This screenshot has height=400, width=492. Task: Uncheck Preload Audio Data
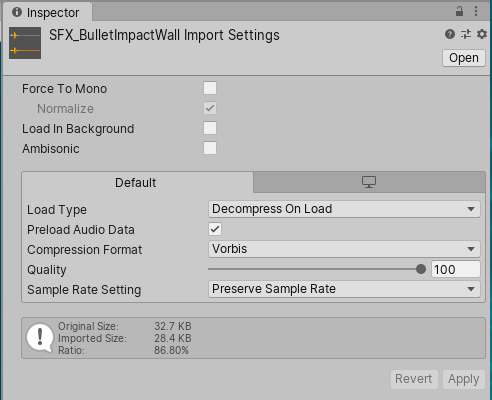pyautogui.click(x=215, y=229)
